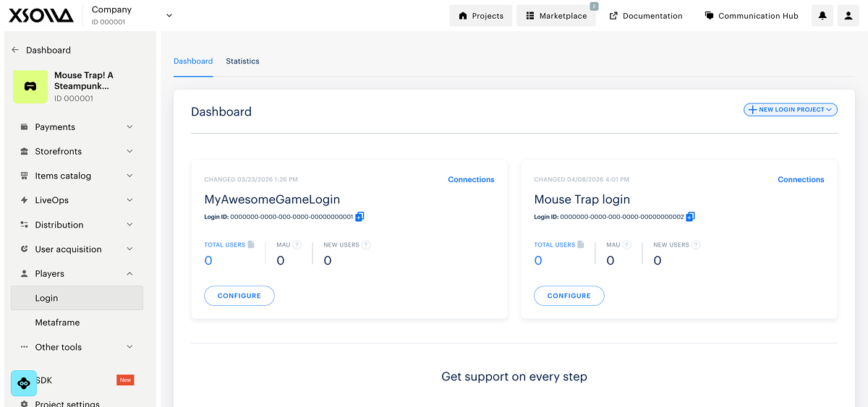Screen dimensions: 868x407
Task: Click the notifications bell icon
Action: pos(822,16)
